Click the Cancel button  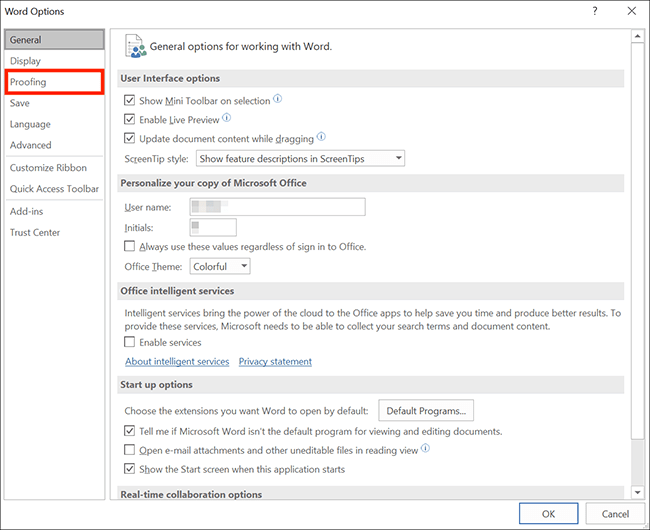pos(615,514)
